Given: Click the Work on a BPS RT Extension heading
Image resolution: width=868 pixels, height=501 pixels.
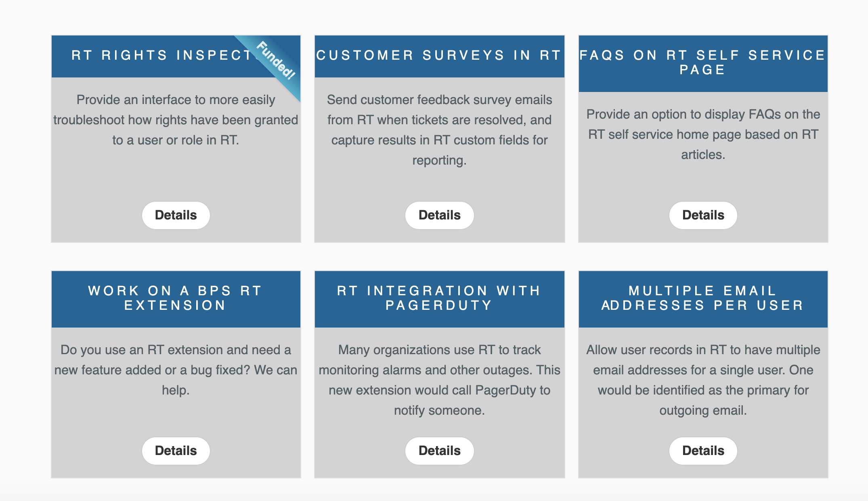Looking at the screenshot, I should (176, 298).
